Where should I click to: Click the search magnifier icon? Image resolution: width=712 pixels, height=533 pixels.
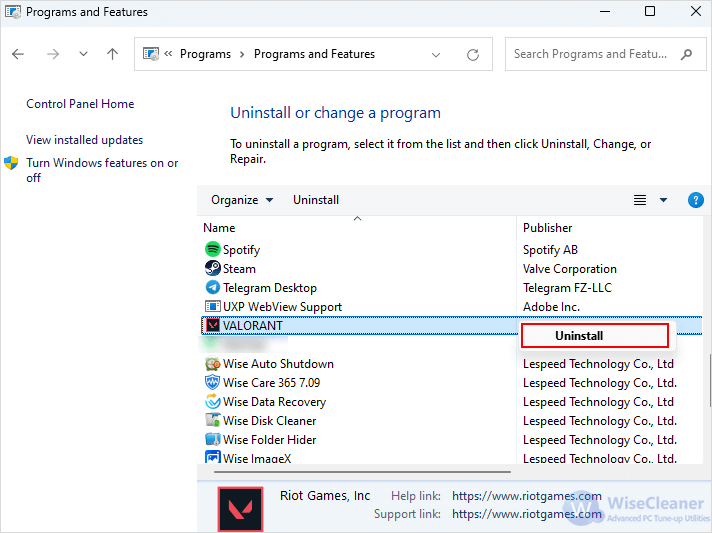point(687,54)
